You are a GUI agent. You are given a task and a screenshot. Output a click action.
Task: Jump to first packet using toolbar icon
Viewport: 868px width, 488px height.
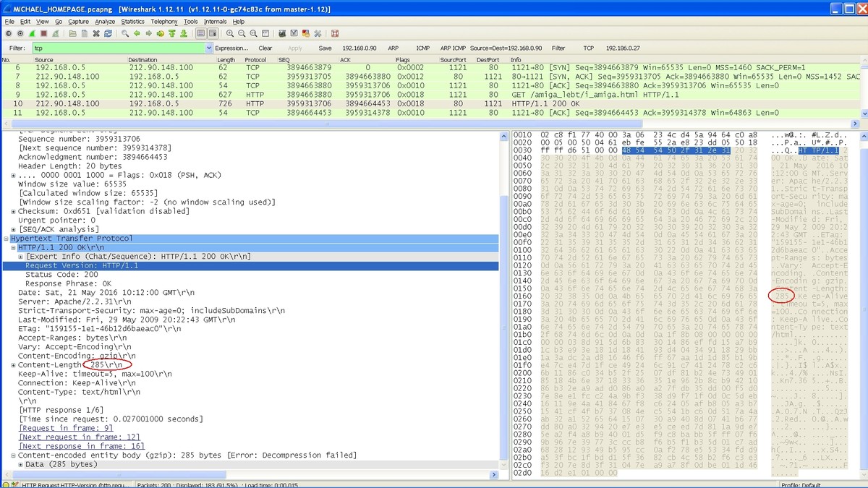[172, 33]
